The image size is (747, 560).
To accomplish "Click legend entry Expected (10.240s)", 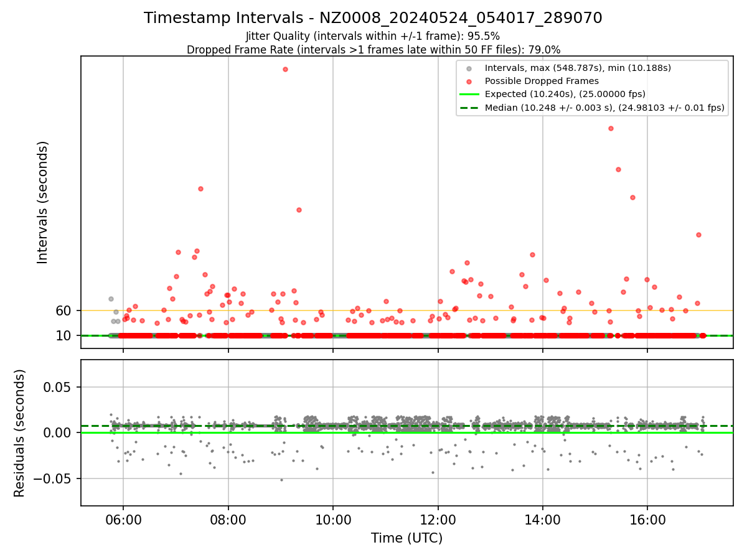I will [x=565, y=94].
